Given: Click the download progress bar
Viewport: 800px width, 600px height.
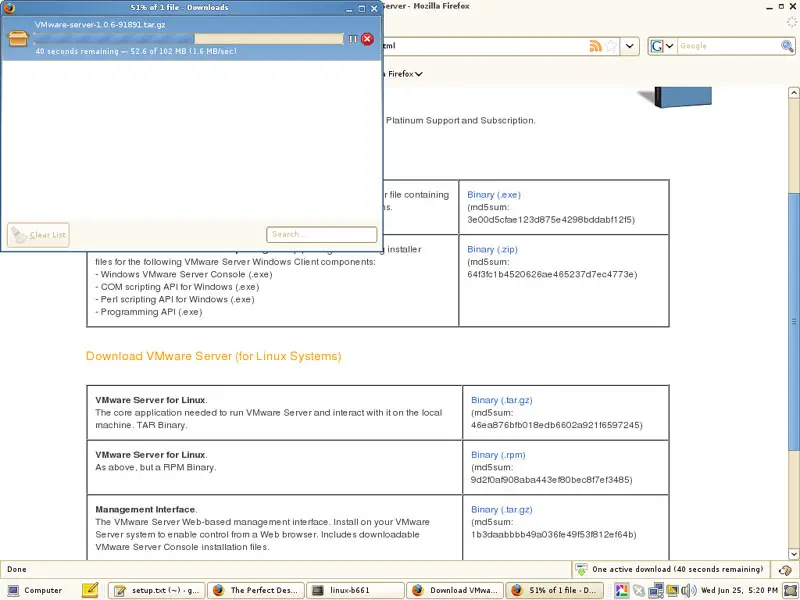Looking at the screenshot, I should point(188,39).
